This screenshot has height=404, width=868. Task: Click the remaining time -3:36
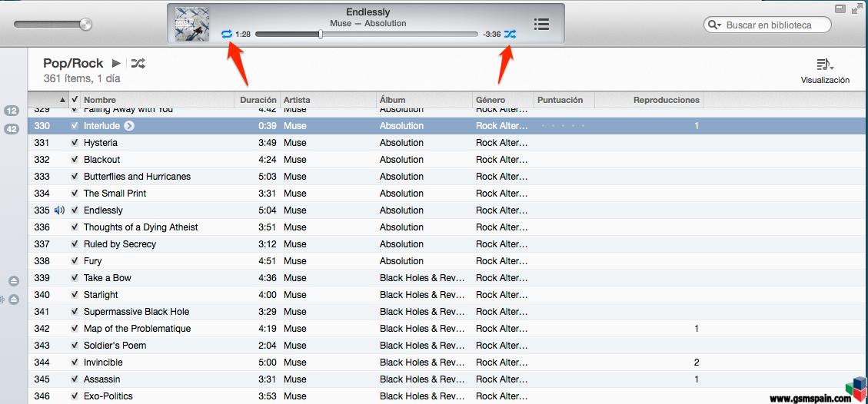pos(491,35)
